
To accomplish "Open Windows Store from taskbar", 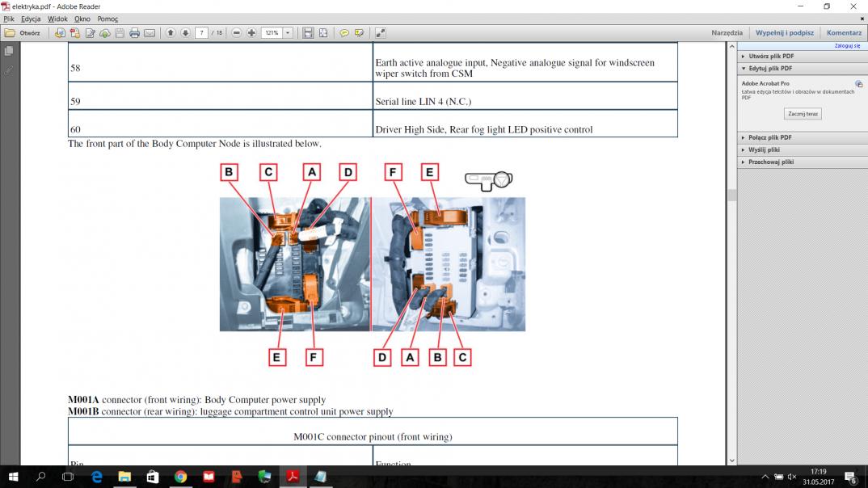I will pos(152,477).
